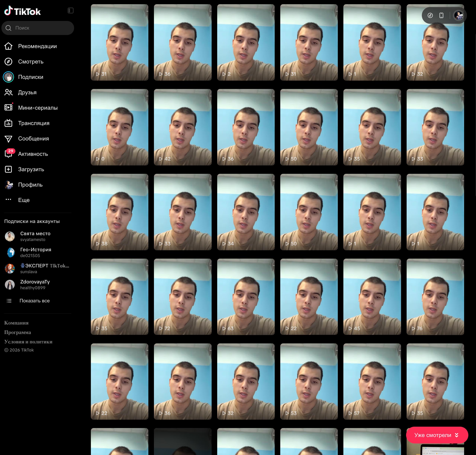
Task: Click the TikTok logo
Action: coord(22,11)
